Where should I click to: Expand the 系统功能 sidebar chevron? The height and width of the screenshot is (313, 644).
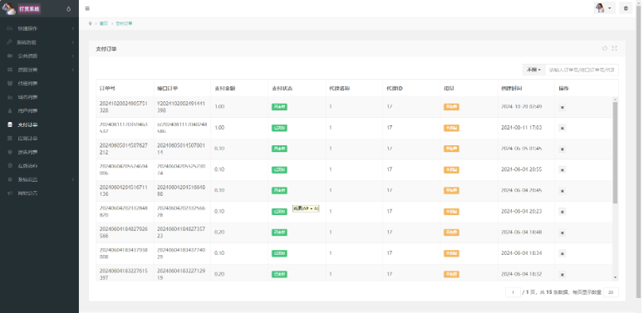click(72, 42)
